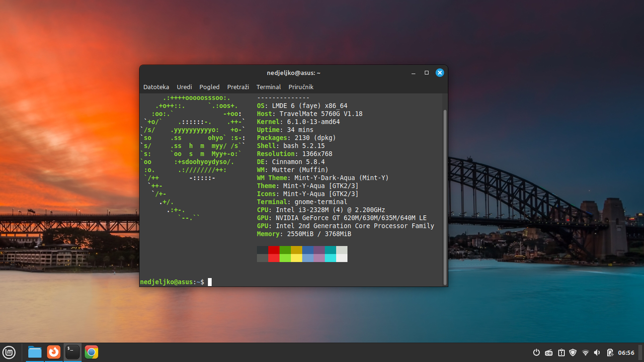Click the GPU: Intel 2nd Generation line
The height and width of the screenshot is (362, 644).
(x=345, y=226)
